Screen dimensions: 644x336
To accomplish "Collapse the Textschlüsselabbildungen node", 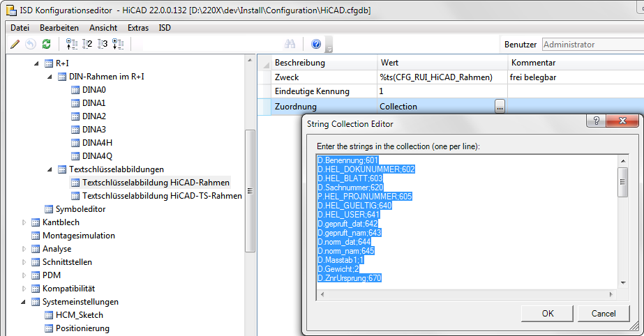I will (50, 169).
